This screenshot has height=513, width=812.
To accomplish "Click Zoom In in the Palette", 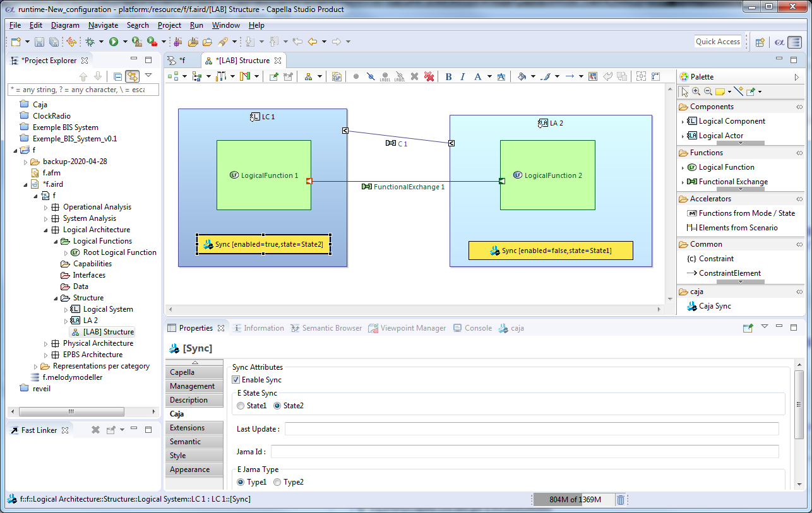I will [x=696, y=91].
